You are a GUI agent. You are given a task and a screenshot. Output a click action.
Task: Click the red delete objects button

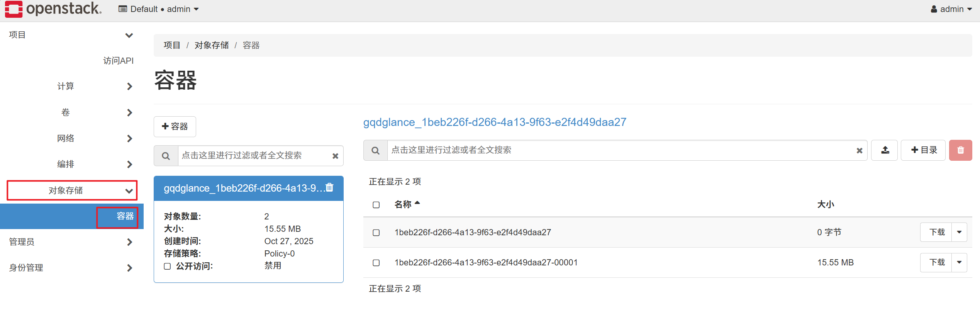click(x=961, y=150)
